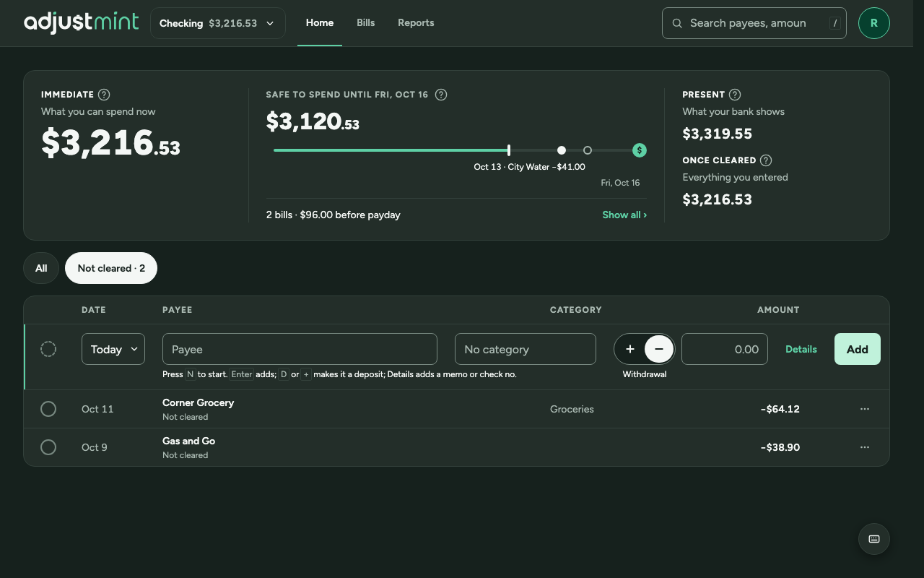The image size is (924, 578).
Task: Go to the Bills tab
Action: click(365, 22)
